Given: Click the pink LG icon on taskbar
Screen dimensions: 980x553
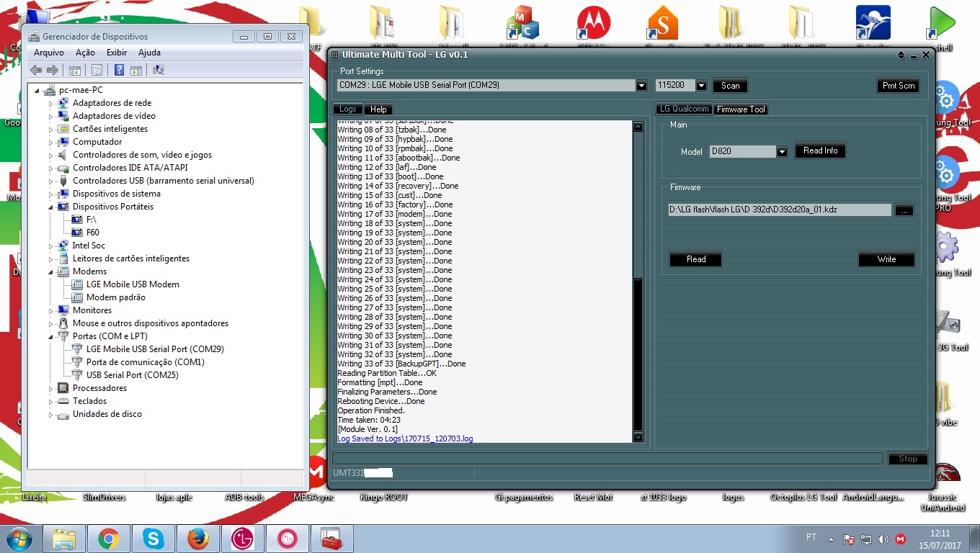Looking at the screenshot, I should point(287,539).
